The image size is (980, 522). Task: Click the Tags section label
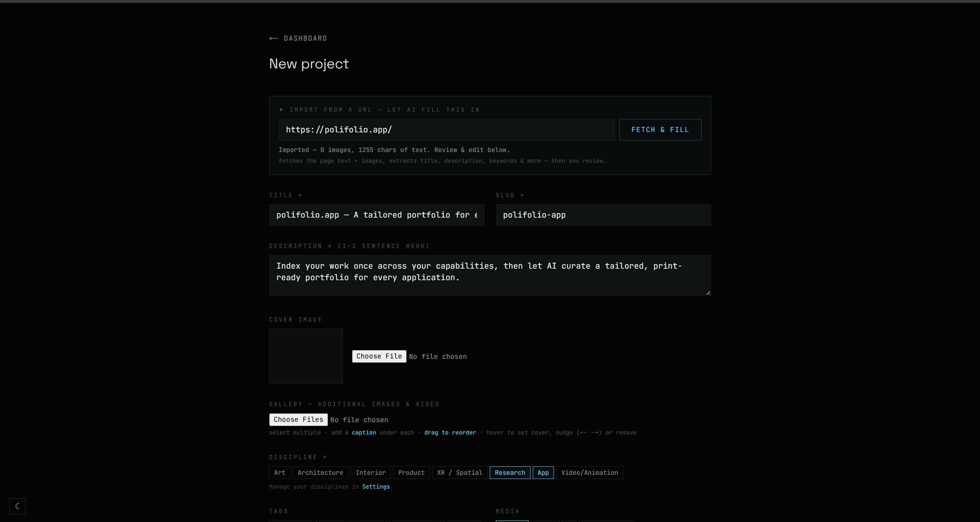coord(278,511)
